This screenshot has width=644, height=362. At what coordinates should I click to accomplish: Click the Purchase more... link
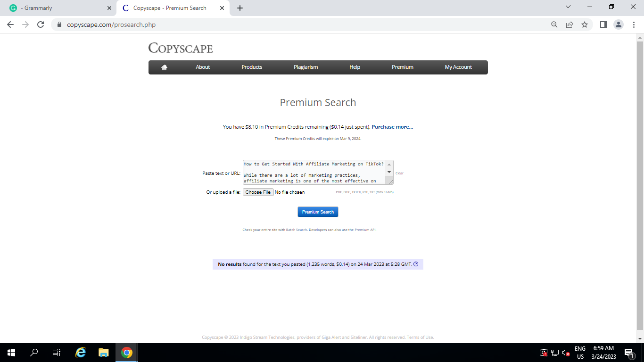(392, 127)
